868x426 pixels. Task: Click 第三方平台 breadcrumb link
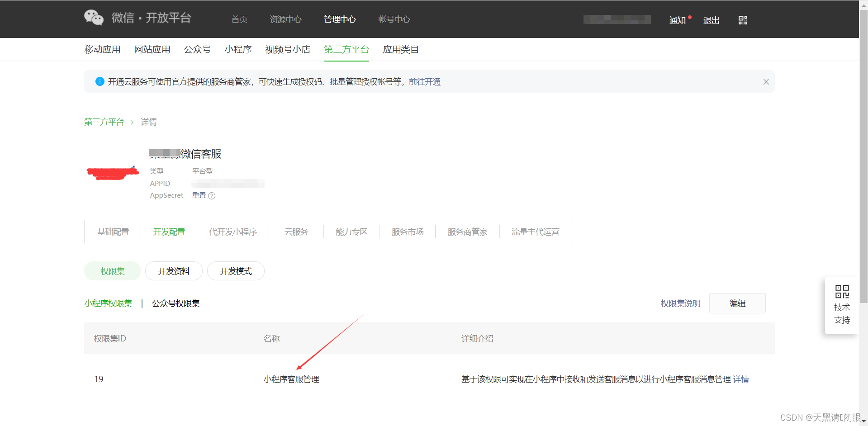point(104,122)
